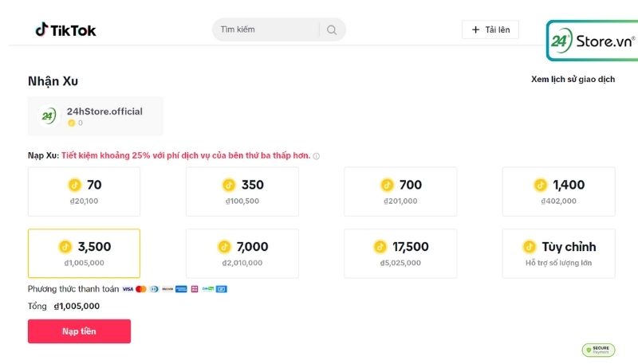Click the Nạp tiền recharge button
This screenshot has width=638, height=364.
[x=79, y=331]
